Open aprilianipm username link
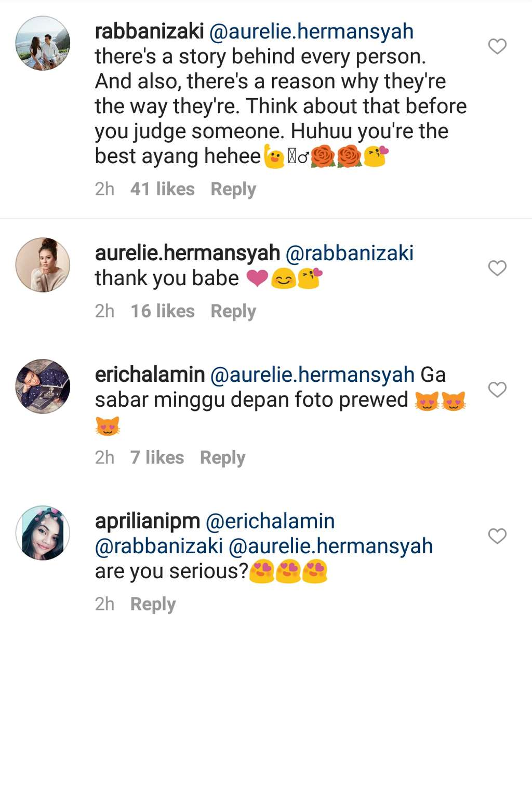532x786 pixels. click(x=148, y=521)
